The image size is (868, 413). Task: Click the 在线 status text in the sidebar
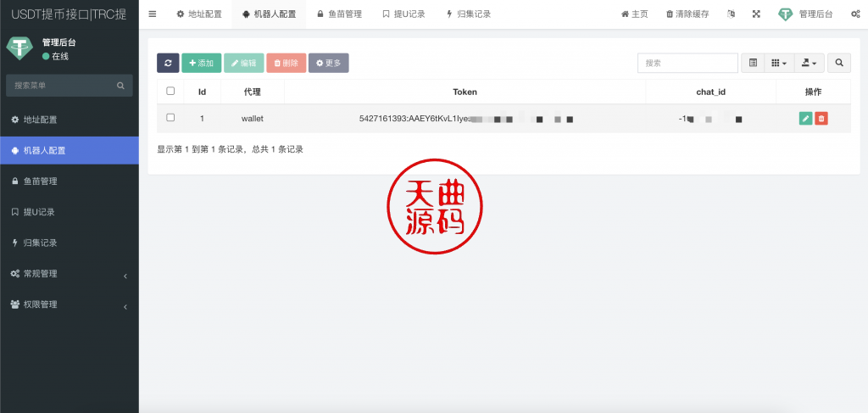(x=60, y=57)
